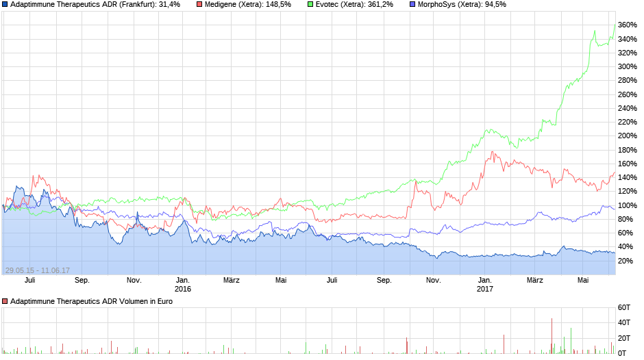The height and width of the screenshot is (360, 644).
Task: Click the red Medigene legend swatch
Action: point(199,5)
